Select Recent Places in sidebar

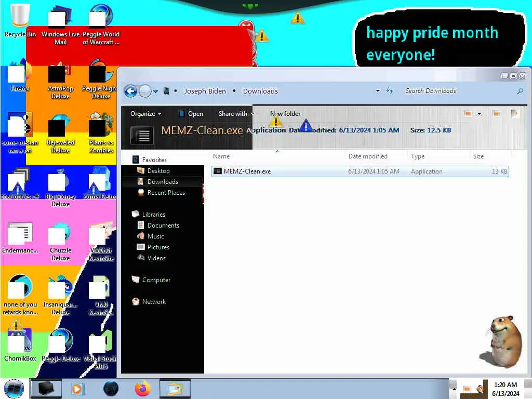(161, 192)
